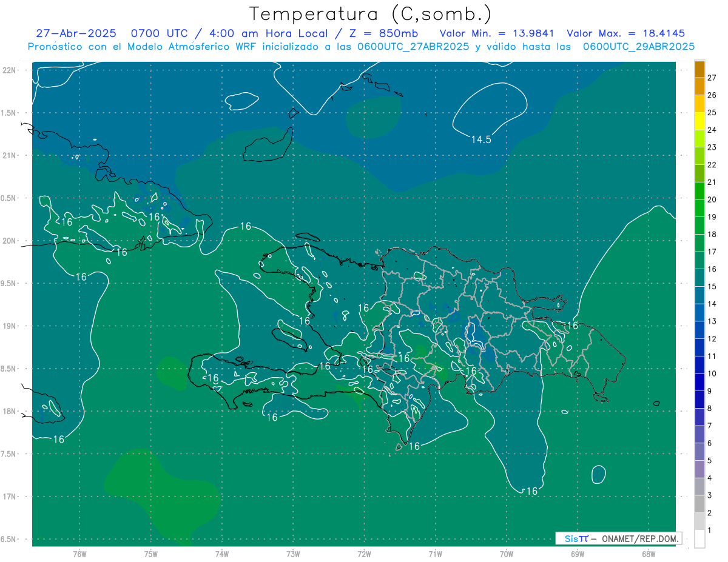The height and width of the screenshot is (562, 728).
Task: Click the '22' color scale label
Action: click(712, 165)
